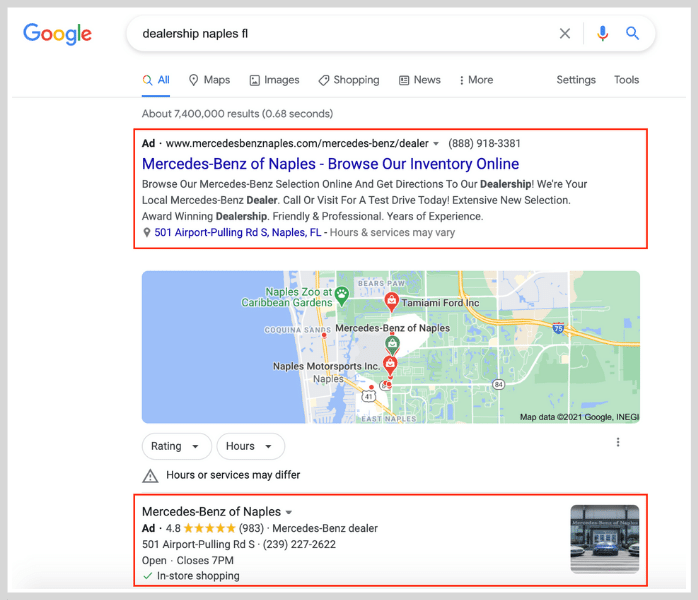Open the Mercedes-Benz of Naples inventory ad headline

click(330, 164)
